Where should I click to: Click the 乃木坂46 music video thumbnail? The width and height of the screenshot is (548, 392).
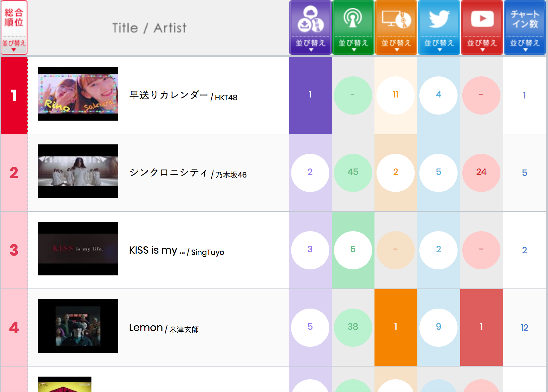78,171
